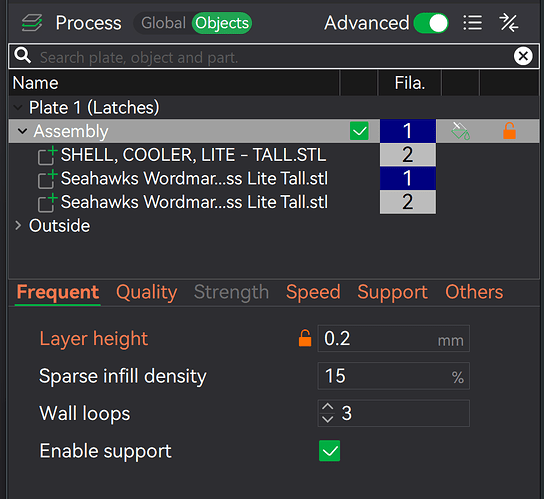Decrease Wall loops with down arrow

coord(328,419)
